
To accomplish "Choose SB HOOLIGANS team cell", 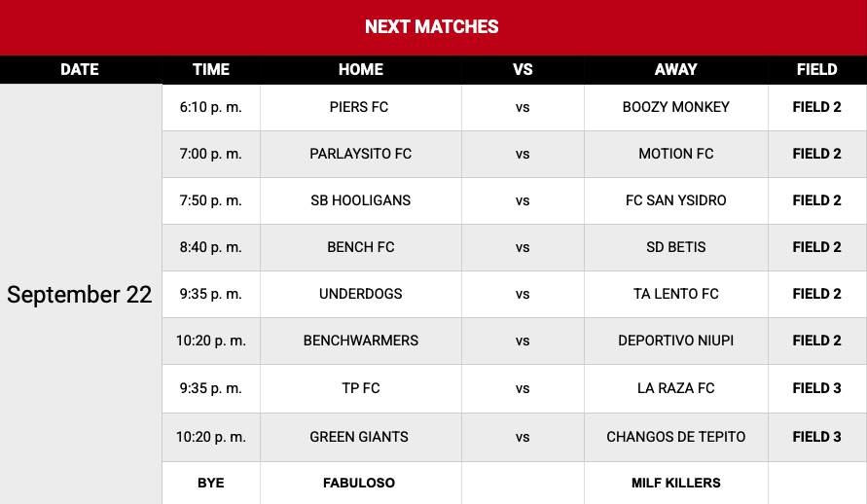I will [360, 200].
